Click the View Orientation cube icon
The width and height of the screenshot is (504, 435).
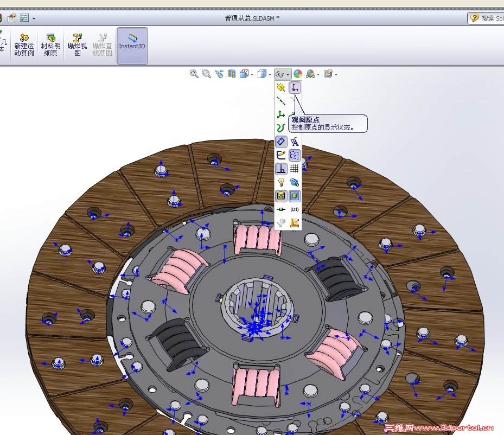[x=244, y=74]
